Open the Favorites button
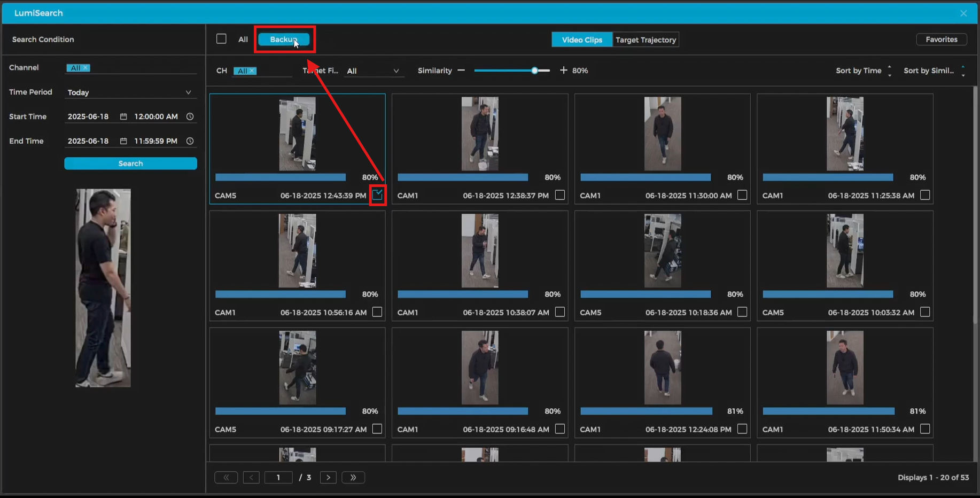This screenshot has height=498, width=980. 941,40
